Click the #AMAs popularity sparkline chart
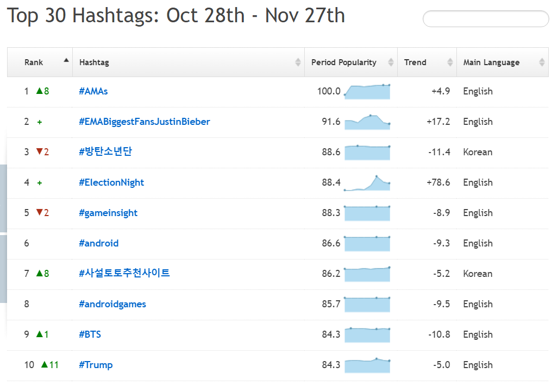The image size is (558, 392). [x=367, y=92]
